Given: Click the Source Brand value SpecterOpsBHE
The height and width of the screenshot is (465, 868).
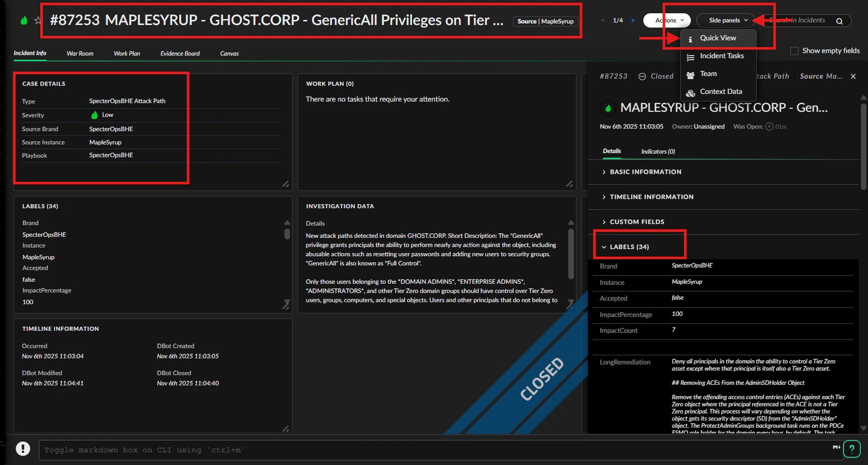Looking at the screenshot, I should click(x=111, y=129).
